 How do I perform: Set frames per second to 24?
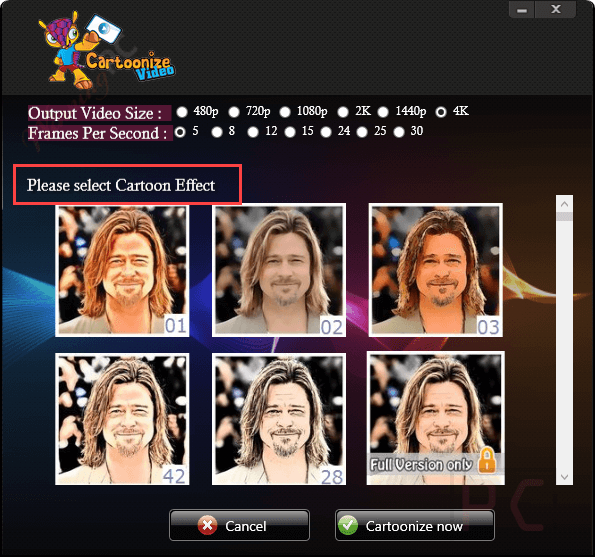click(326, 132)
